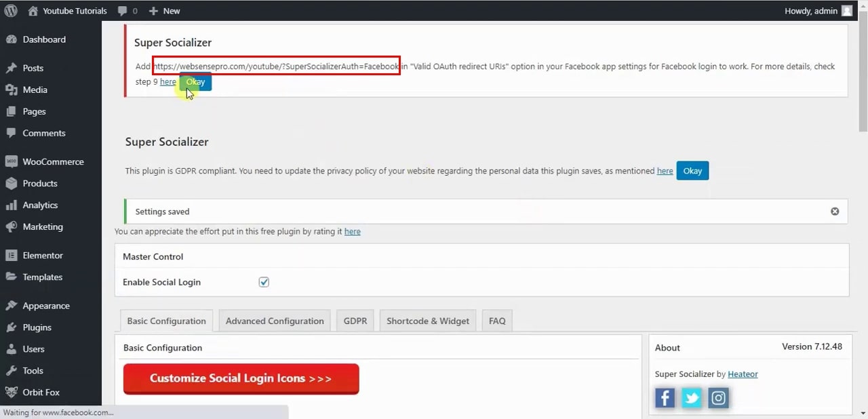The height and width of the screenshot is (419, 868).
Task: Click the plus New icon in admin bar
Action: point(153,11)
